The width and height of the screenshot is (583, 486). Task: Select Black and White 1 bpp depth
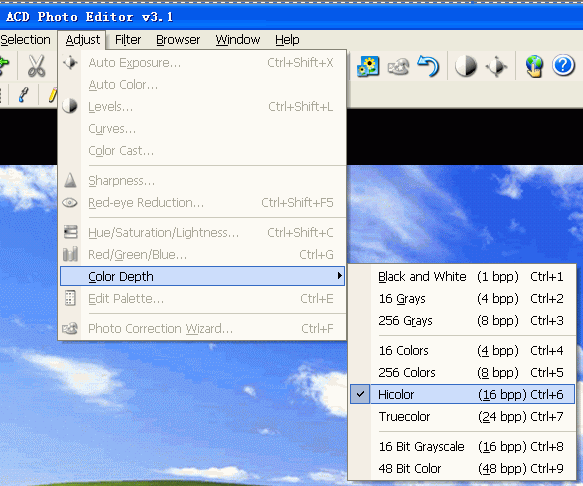pos(463,277)
